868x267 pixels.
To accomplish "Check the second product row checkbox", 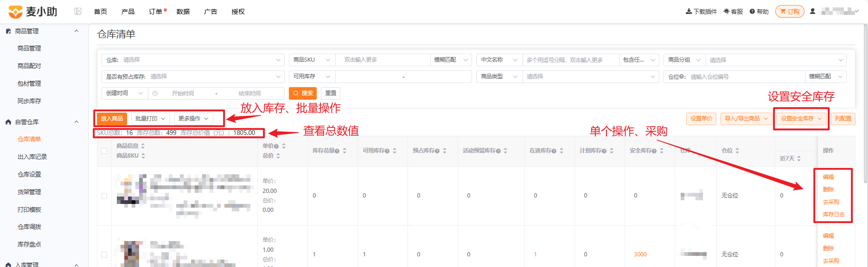I will [104, 255].
